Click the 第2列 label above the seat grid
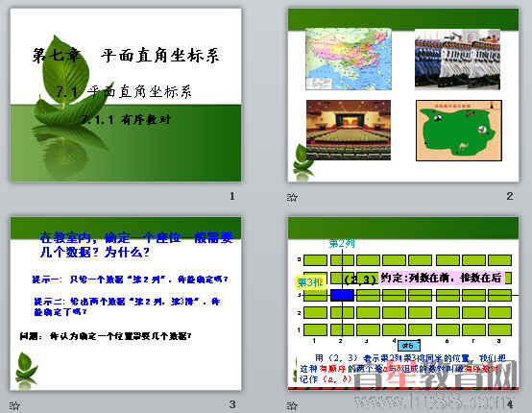The width and height of the screenshot is (532, 413). [342, 243]
